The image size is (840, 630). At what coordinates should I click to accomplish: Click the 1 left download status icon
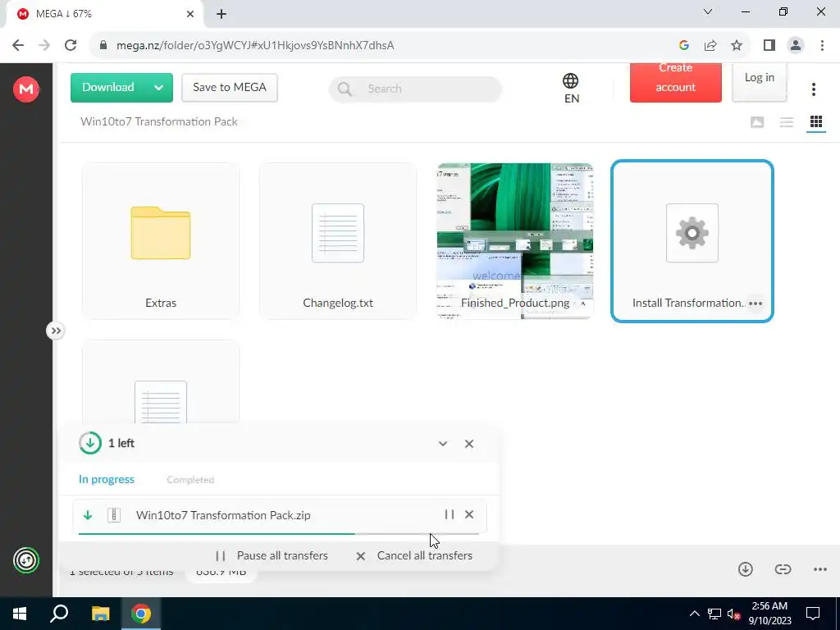point(90,443)
